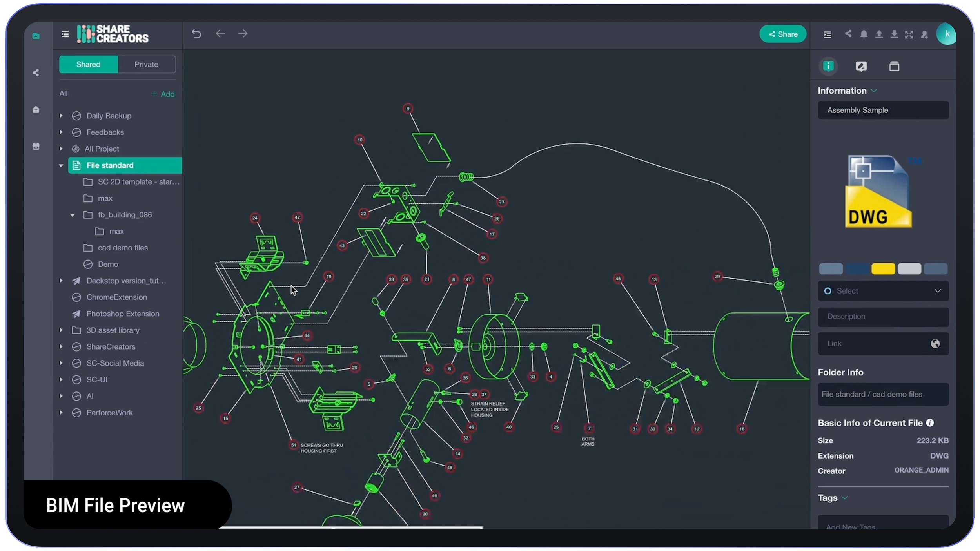
Task: Collapse the Tags section chevron
Action: click(x=845, y=498)
